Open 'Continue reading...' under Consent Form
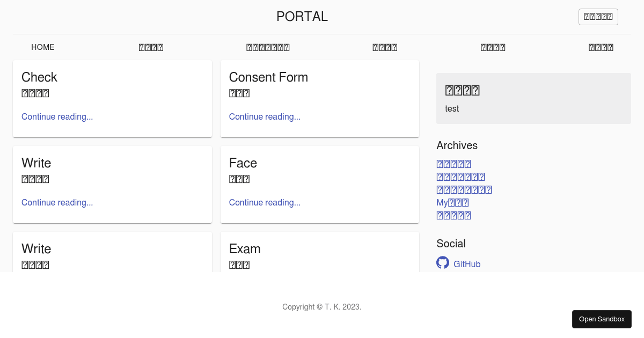 265,116
